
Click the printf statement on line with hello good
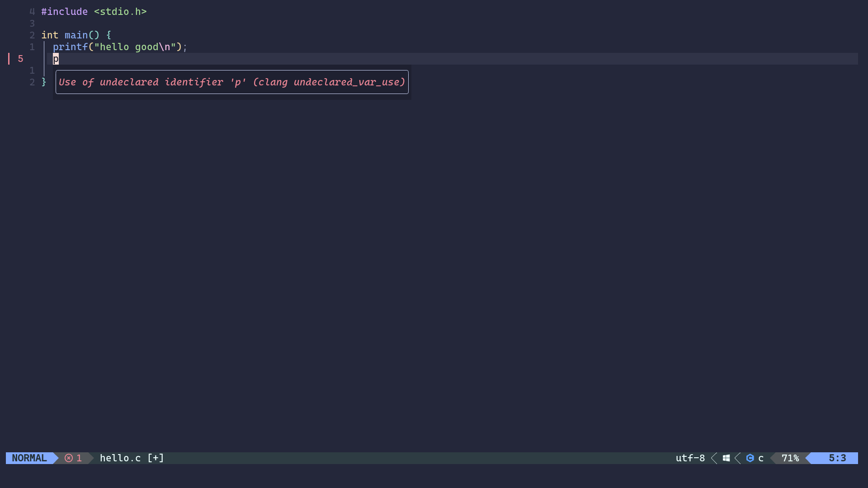119,47
